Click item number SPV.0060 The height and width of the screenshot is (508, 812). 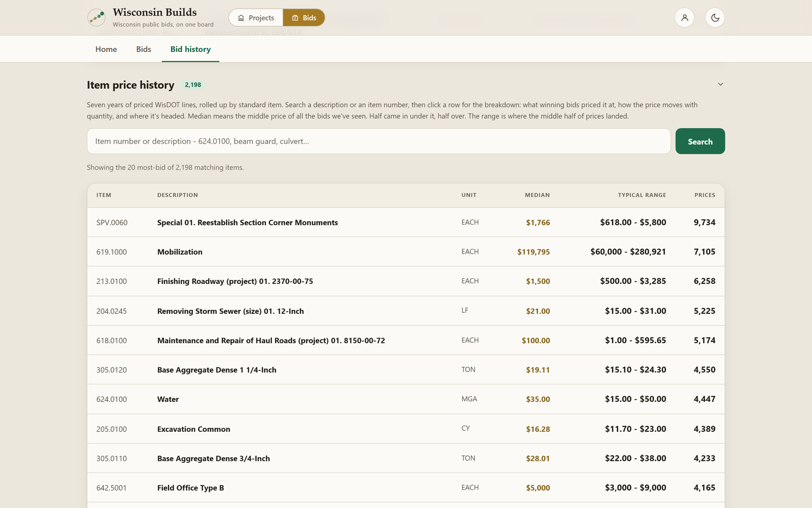(x=112, y=222)
